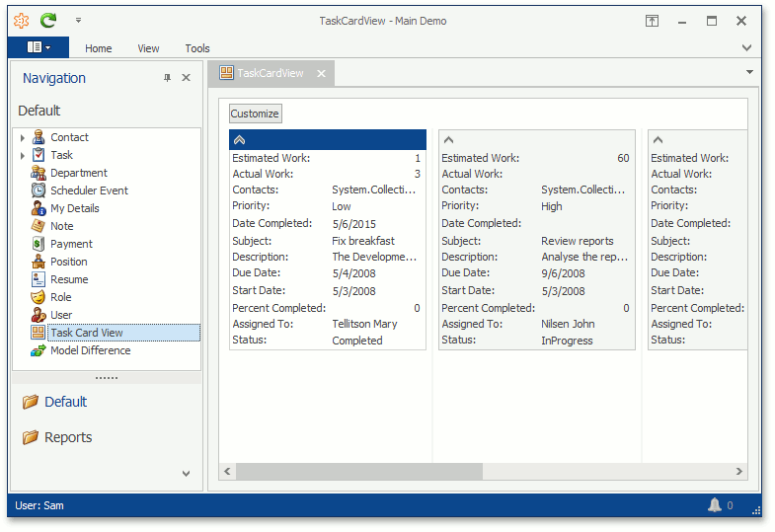Click the My Details icon
The image size is (775, 532).
pos(39,208)
